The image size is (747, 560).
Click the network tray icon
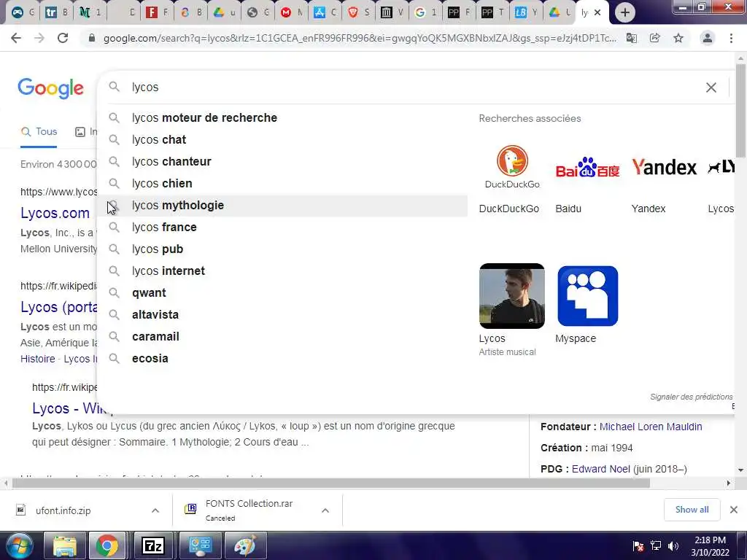656,546
